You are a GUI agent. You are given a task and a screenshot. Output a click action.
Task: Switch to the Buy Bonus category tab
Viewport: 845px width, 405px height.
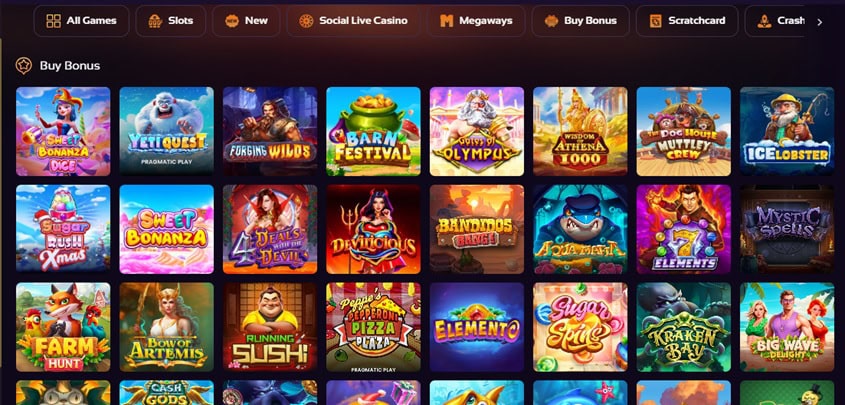[580, 21]
